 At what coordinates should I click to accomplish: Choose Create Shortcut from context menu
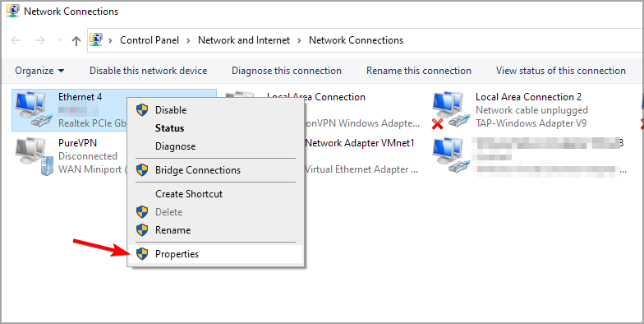189,194
